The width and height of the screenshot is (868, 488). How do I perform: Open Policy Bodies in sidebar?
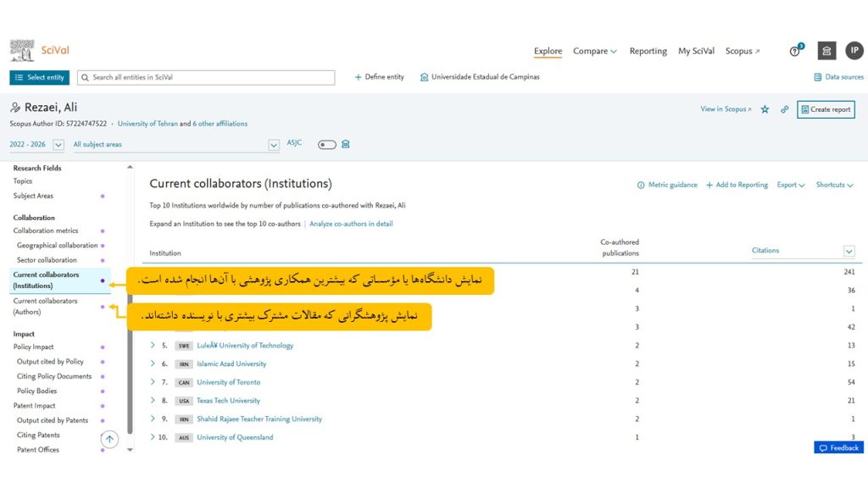pyautogui.click(x=36, y=391)
